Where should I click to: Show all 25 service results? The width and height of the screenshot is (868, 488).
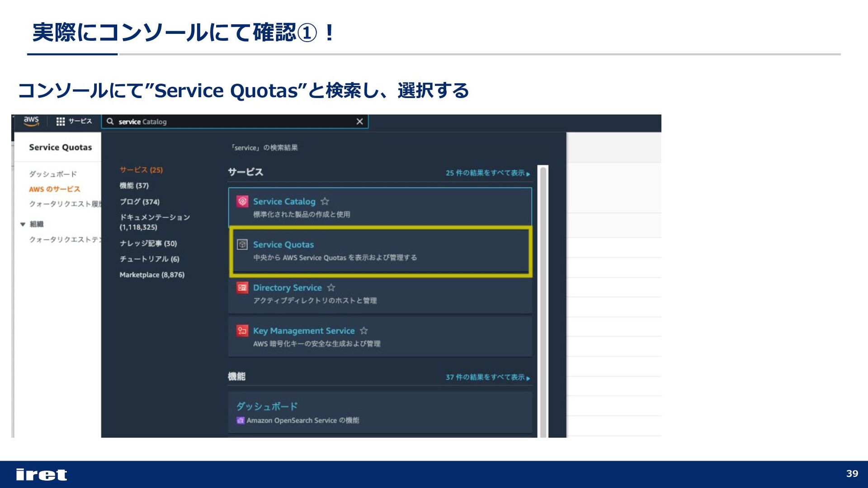[x=487, y=173]
